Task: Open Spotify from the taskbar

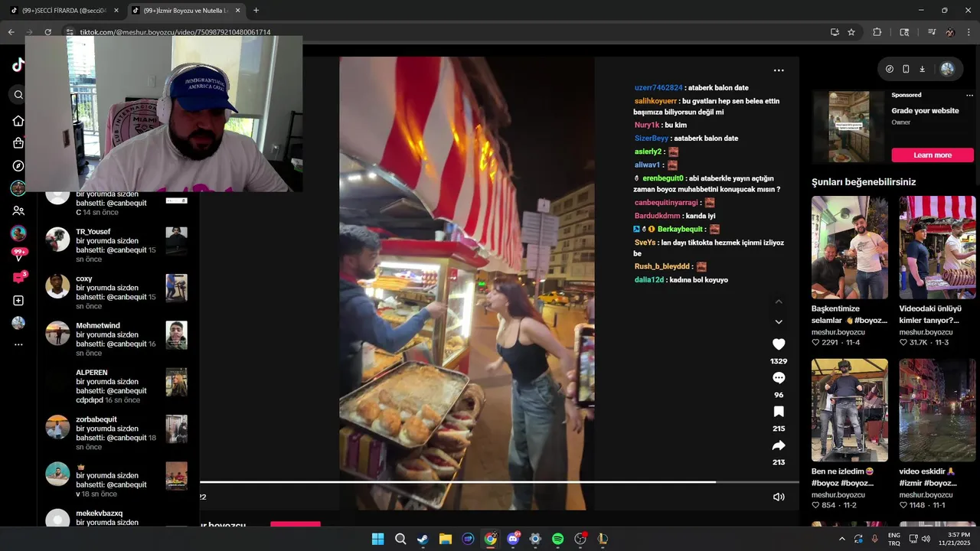Action: (557, 539)
